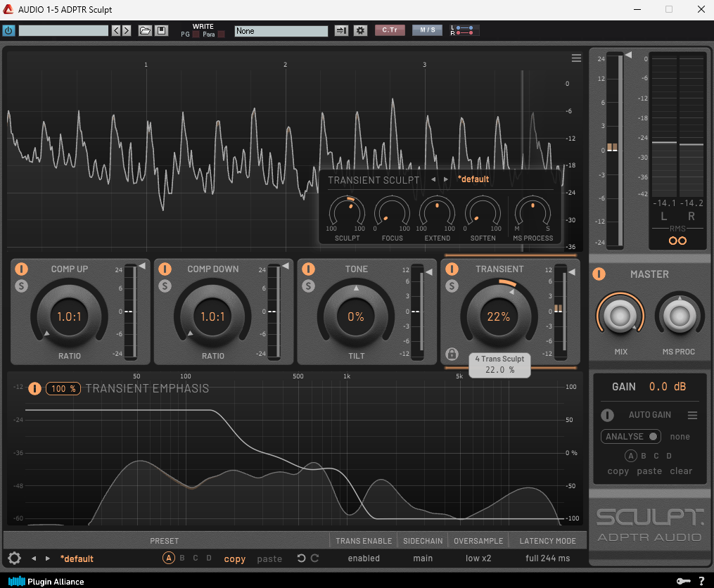
Task: Click the ANALYSE button
Action: (631, 436)
